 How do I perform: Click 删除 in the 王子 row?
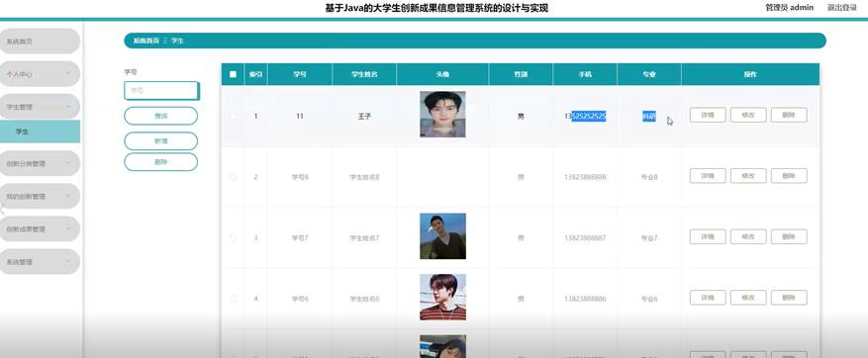pyautogui.click(x=789, y=115)
